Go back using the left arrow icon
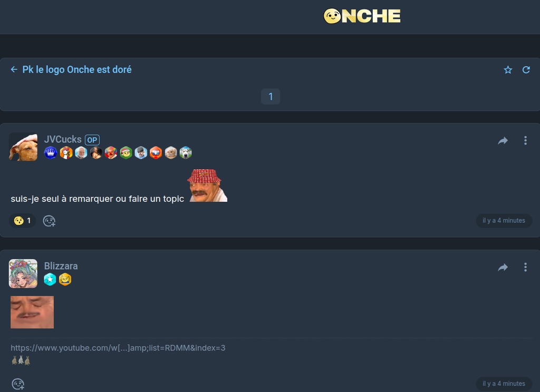 14,70
